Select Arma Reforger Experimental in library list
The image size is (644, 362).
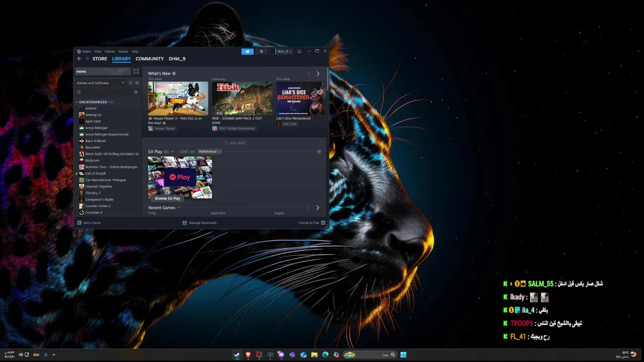coord(107,134)
